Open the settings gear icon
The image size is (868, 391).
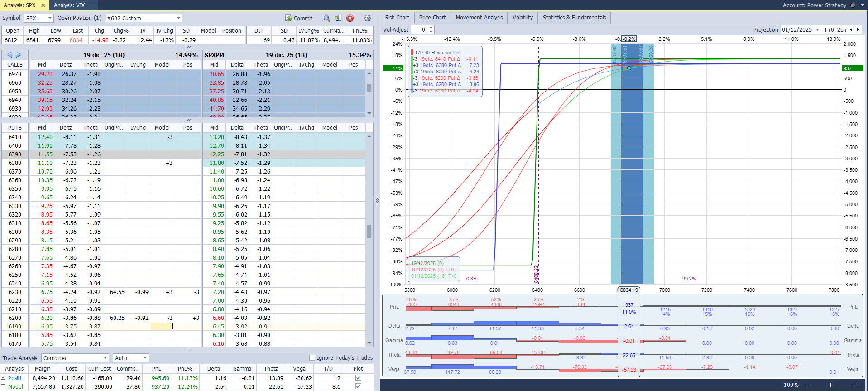tap(368, 18)
